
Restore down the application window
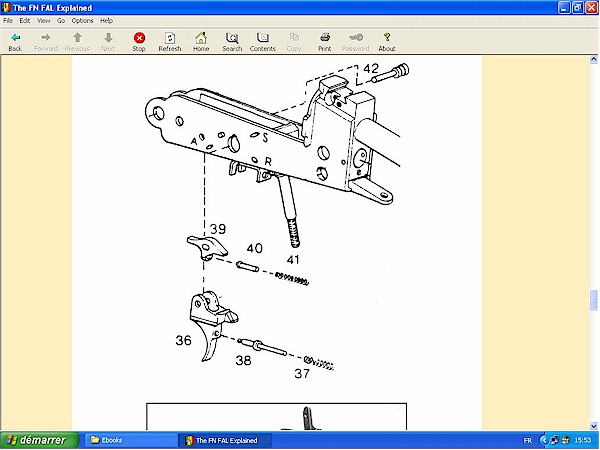click(578, 8)
